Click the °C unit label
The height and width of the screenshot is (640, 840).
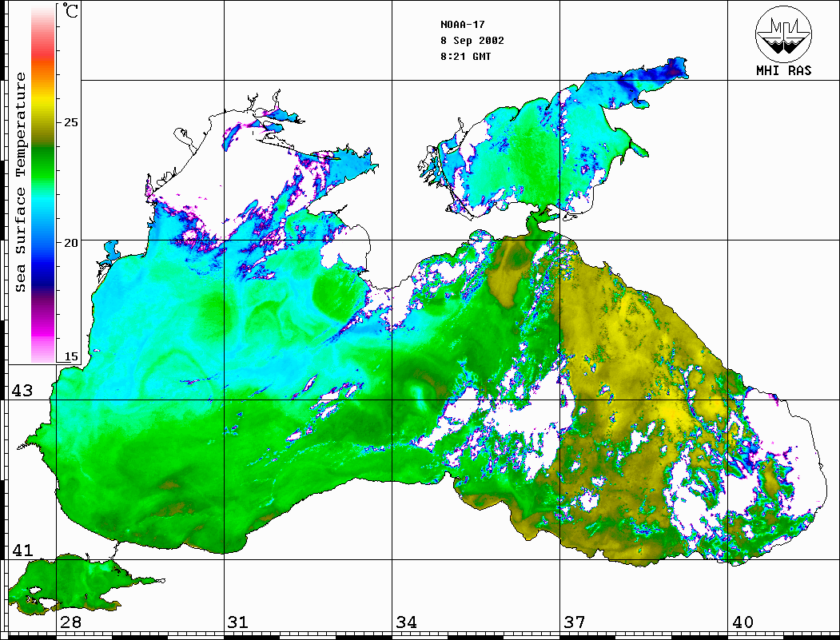[x=70, y=10]
